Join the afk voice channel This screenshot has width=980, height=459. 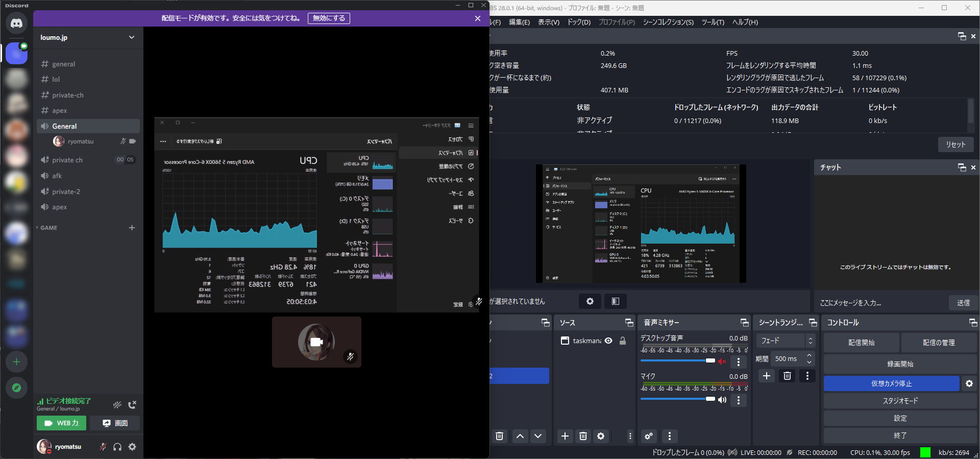click(88, 176)
